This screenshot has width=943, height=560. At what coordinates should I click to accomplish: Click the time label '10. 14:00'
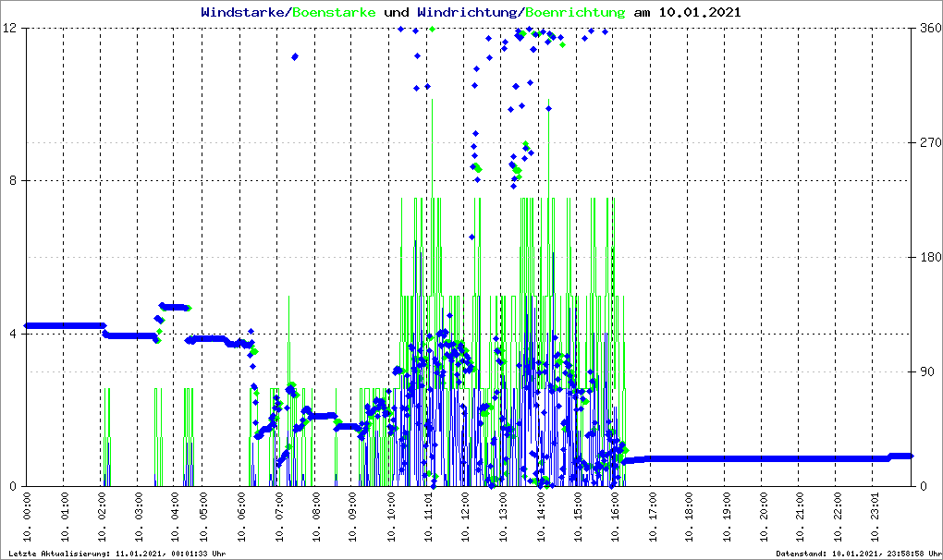[x=540, y=517]
